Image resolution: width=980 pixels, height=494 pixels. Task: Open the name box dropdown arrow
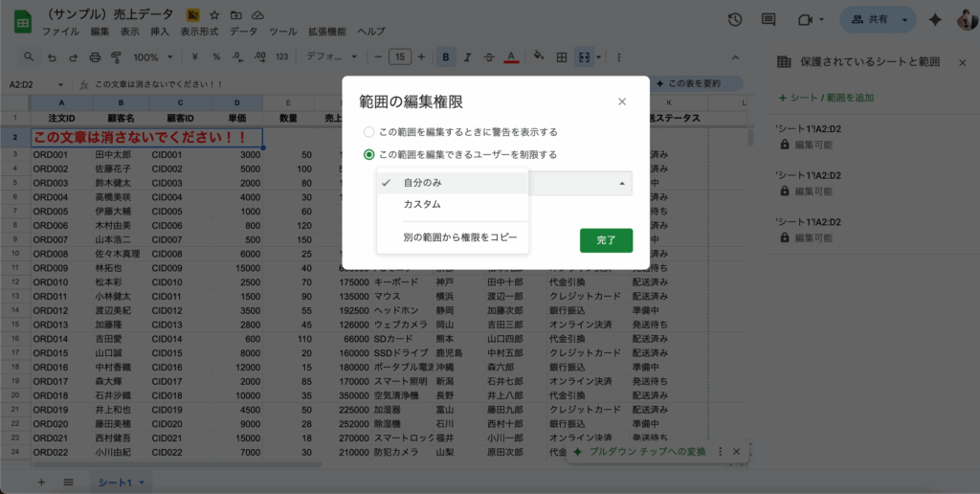pos(60,84)
